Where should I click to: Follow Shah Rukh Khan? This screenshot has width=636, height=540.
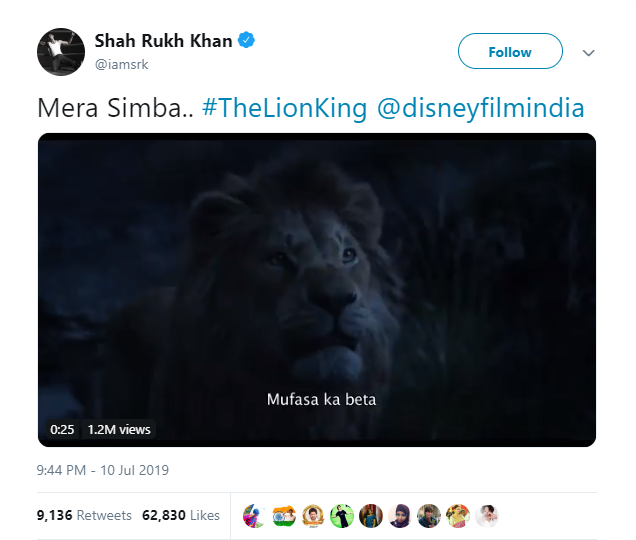510,52
